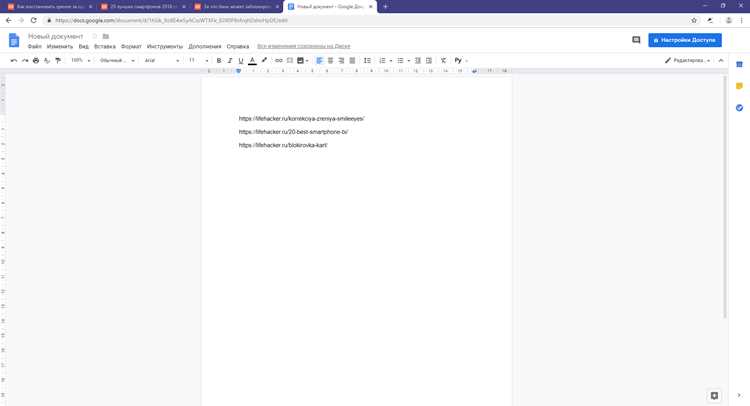Click the Increase indent icon
Screen dimensions: 750x406
429,60
